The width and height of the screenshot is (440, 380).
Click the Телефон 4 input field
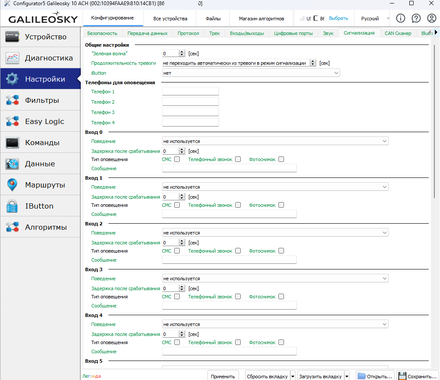coord(190,122)
